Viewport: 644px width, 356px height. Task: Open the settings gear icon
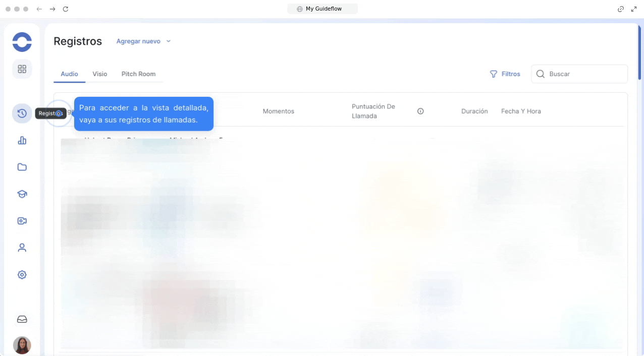[22, 275]
